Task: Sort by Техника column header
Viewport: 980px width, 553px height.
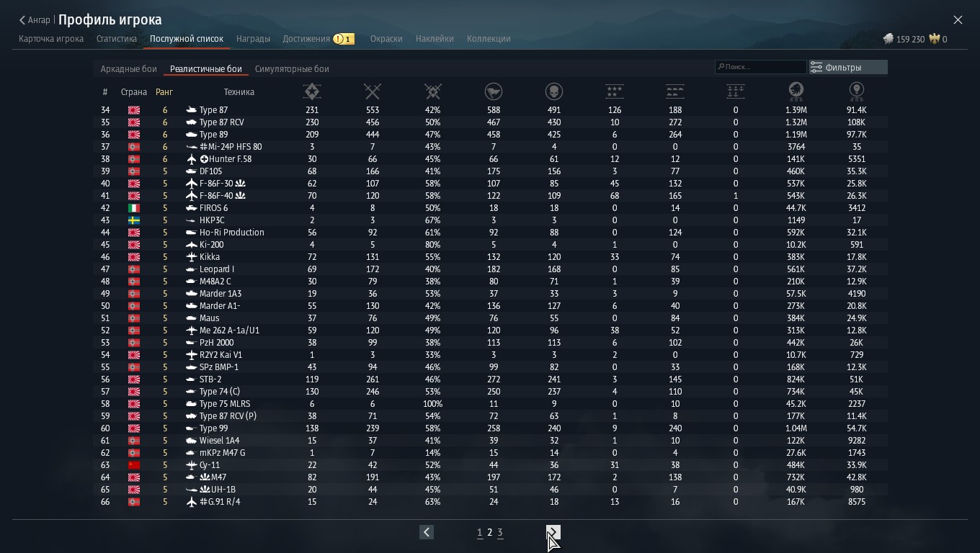Action: pos(239,92)
